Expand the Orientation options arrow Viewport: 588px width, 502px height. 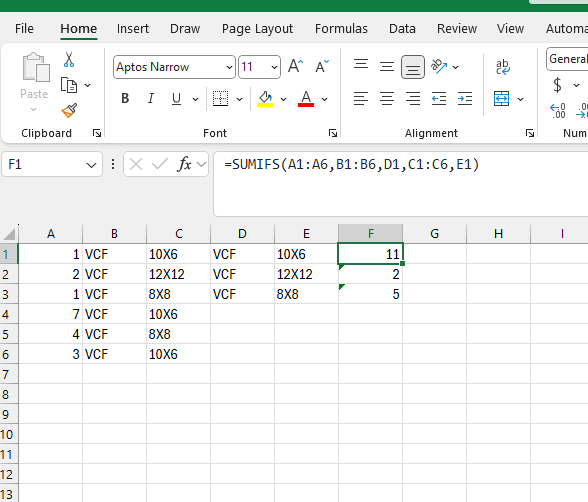[456, 67]
